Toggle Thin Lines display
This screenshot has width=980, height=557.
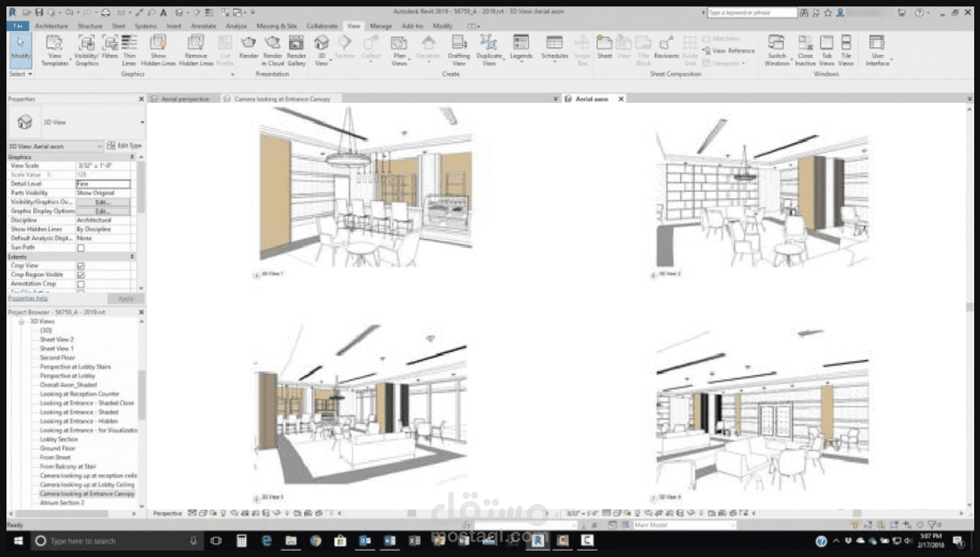129,50
